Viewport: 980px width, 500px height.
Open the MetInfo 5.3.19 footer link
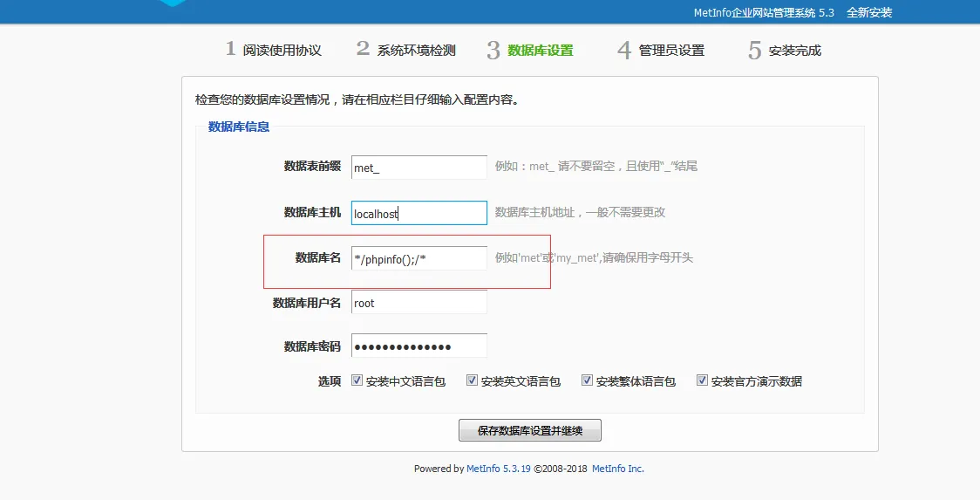[x=499, y=469]
